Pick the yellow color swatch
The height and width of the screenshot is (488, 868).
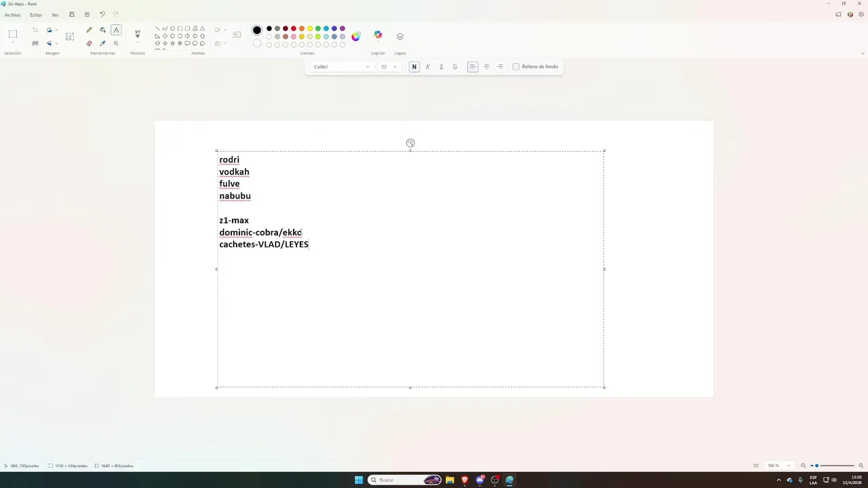click(310, 28)
